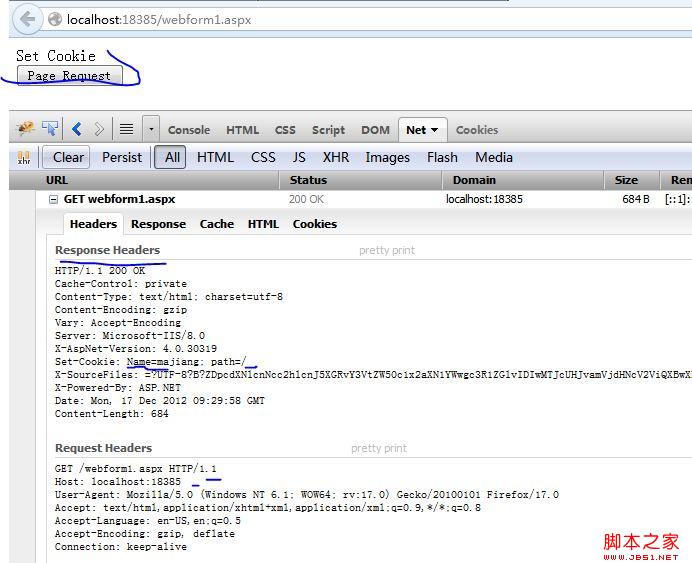Open the Firebug bug icon menu
The image size is (692, 563).
click(25, 129)
